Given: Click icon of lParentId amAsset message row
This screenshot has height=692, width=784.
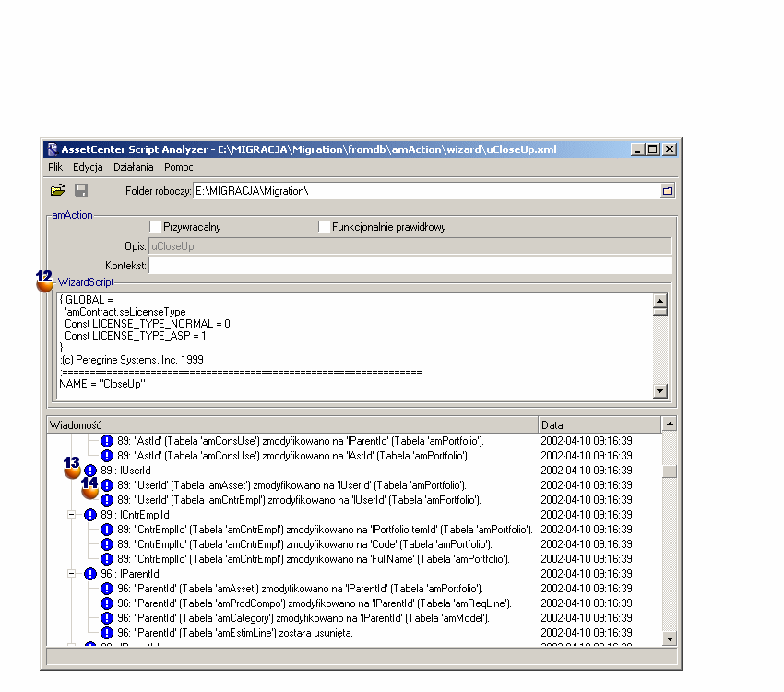Looking at the screenshot, I should point(107,589).
